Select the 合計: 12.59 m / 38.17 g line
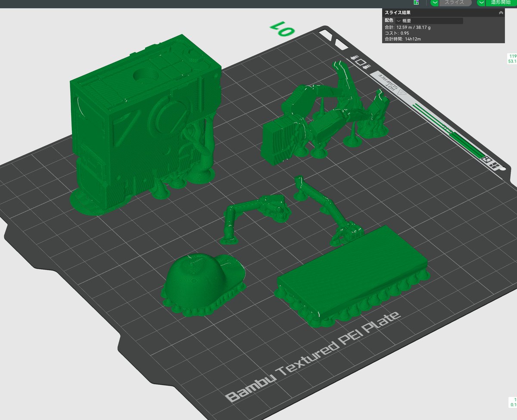Screen dimensions: 517x420 [x=408, y=27]
